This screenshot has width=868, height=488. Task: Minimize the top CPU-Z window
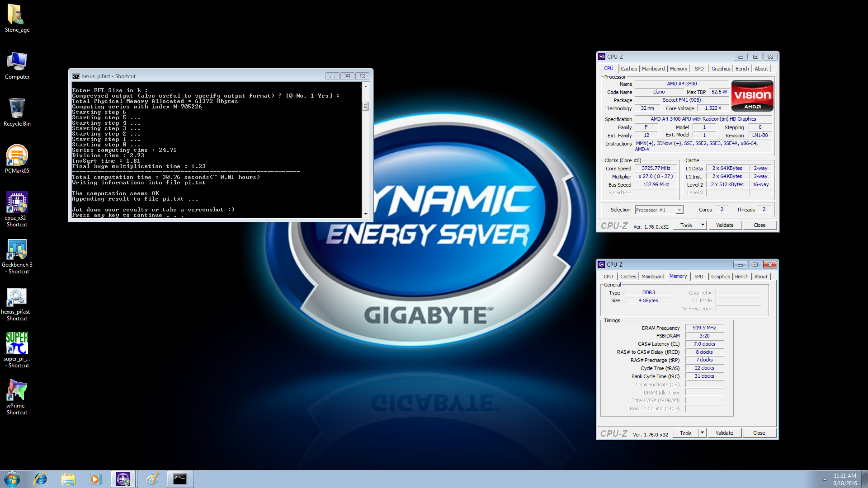[741, 57]
